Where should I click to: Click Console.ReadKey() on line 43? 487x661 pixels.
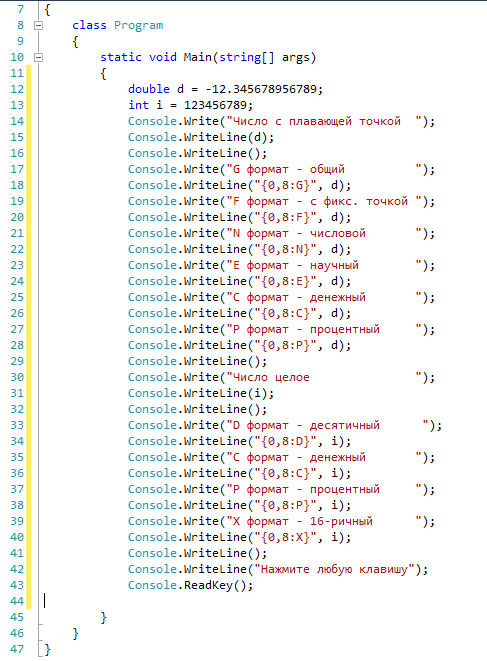point(191,586)
